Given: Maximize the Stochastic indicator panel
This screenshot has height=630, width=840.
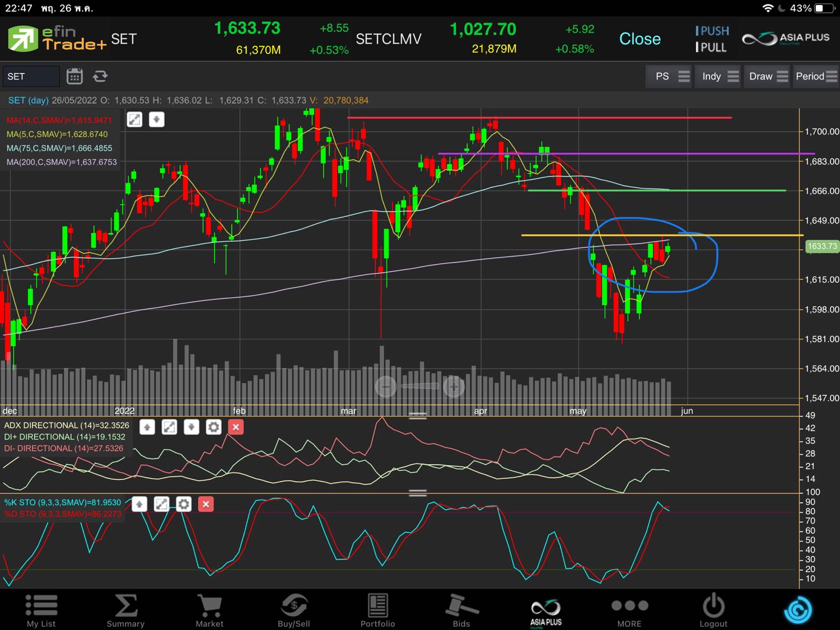Looking at the screenshot, I should (x=161, y=505).
